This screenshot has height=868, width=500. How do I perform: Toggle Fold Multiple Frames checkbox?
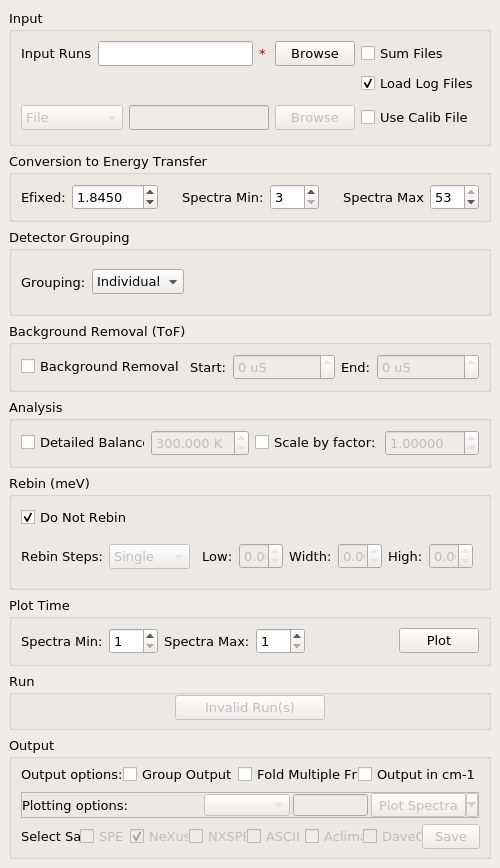pyautogui.click(x=245, y=774)
